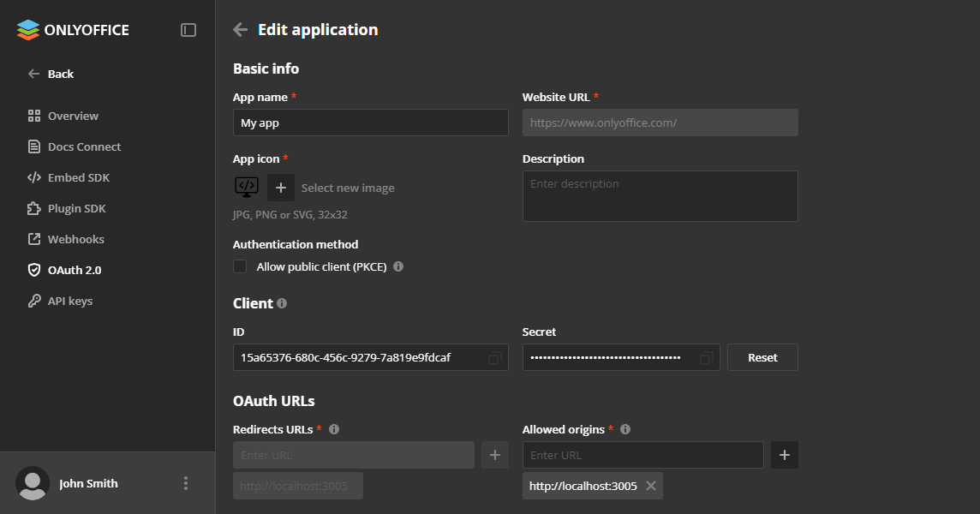Click the Website URL field

pyautogui.click(x=660, y=123)
